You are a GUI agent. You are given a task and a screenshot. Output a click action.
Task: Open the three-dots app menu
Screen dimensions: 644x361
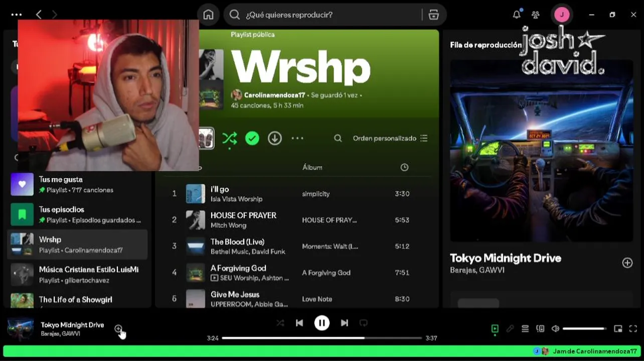[16, 15]
